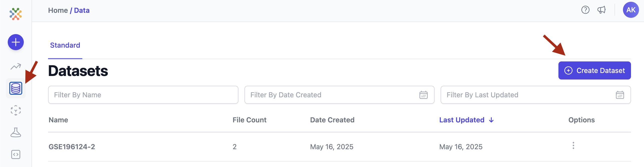
Task: Open the Date Created calendar picker
Action: click(x=423, y=95)
